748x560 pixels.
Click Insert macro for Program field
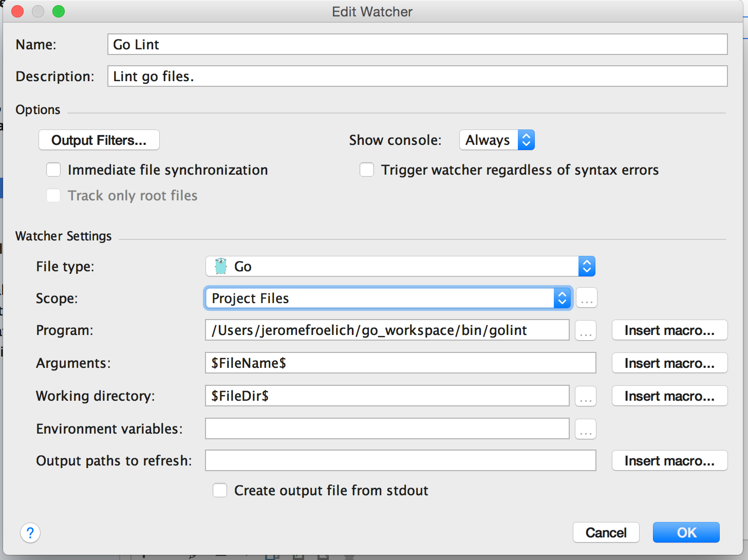pos(669,330)
